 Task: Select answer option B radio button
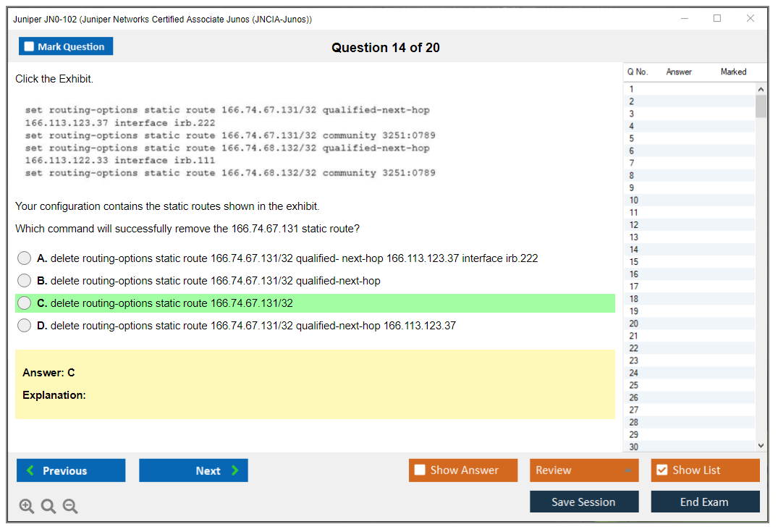25,281
